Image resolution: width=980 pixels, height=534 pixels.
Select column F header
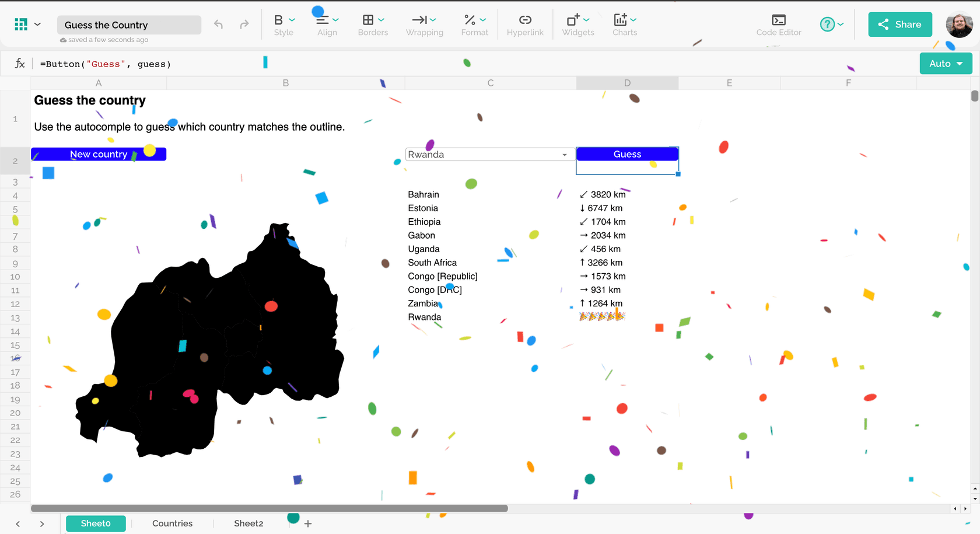(x=848, y=83)
